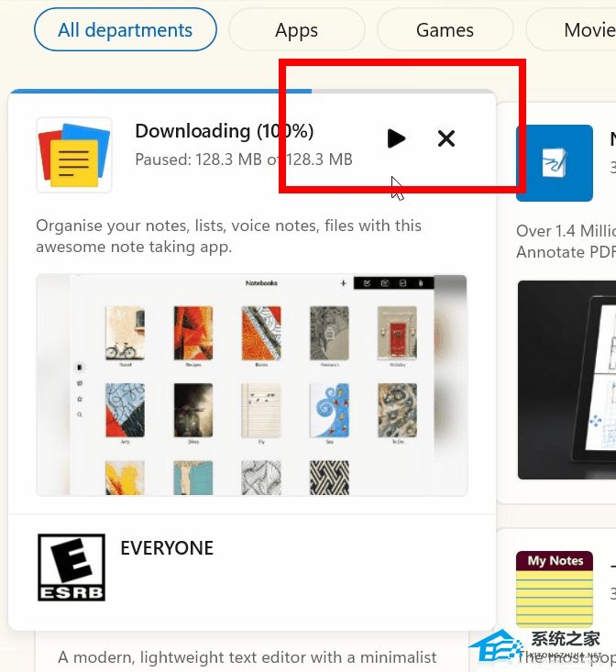Image resolution: width=616 pixels, height=672 pixels.
Task: Click the 'Over 1.4 Milli' description text
Action: (566, 241)
